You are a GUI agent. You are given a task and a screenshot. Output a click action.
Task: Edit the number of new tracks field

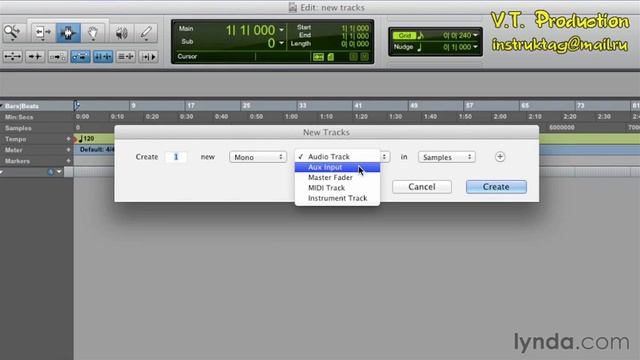click(176, 157)
